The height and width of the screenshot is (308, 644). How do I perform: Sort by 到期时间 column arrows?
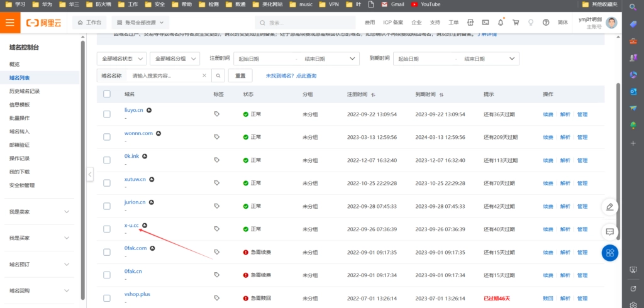tap(441, 95)
